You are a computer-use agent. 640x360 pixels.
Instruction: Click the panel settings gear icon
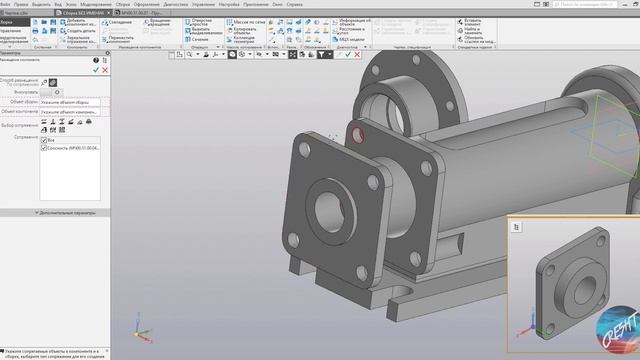108,53
